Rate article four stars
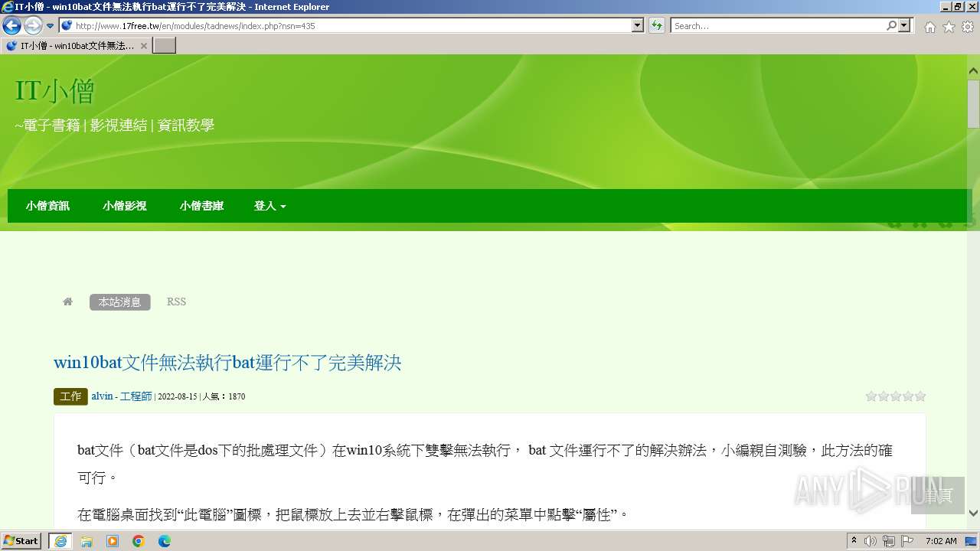 (x=908, y=396)
